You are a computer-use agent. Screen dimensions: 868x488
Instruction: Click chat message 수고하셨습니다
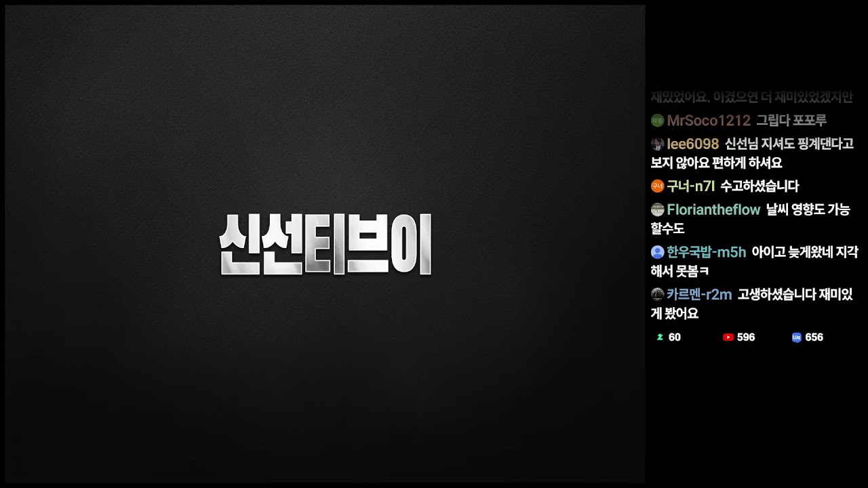tap(759, 186)
